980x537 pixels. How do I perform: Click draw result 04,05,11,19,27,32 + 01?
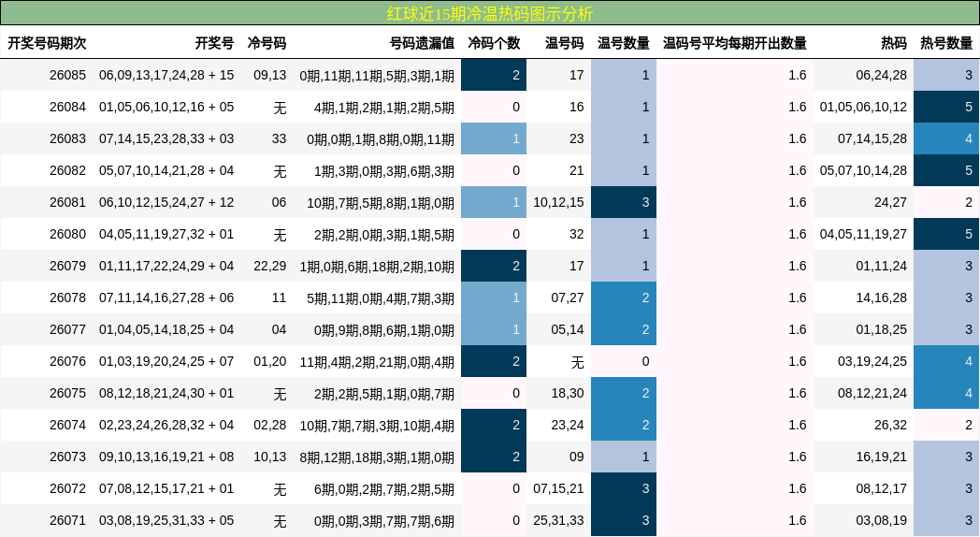[x=166, y=235]
